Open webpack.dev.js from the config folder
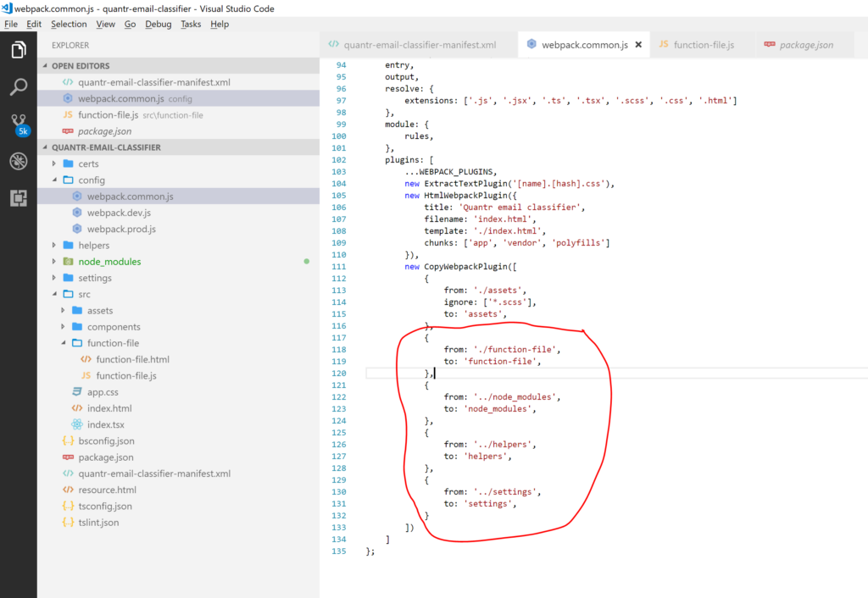The height and width of the screenshot is (598, 868). tap(178, 213)
